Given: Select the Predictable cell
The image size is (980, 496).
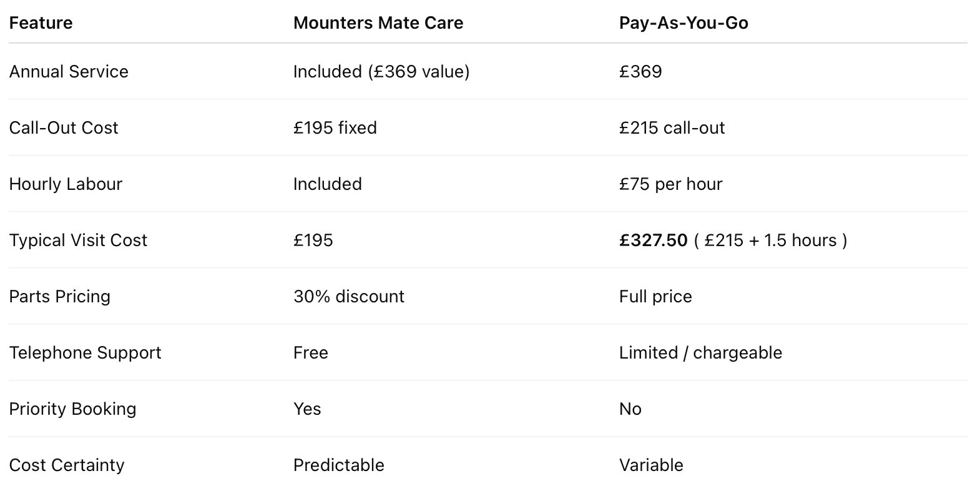Looking at the screenshot, I should tap(339, 465).
